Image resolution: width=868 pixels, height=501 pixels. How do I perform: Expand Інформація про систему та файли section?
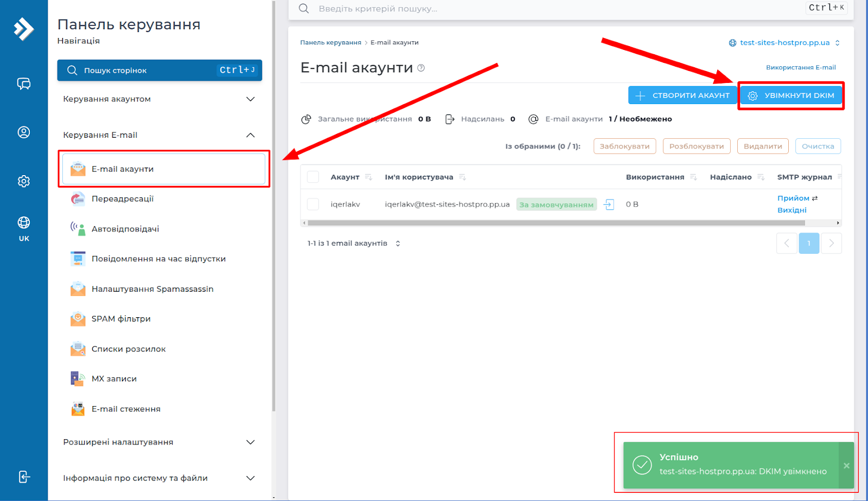(x=159, y=478)
